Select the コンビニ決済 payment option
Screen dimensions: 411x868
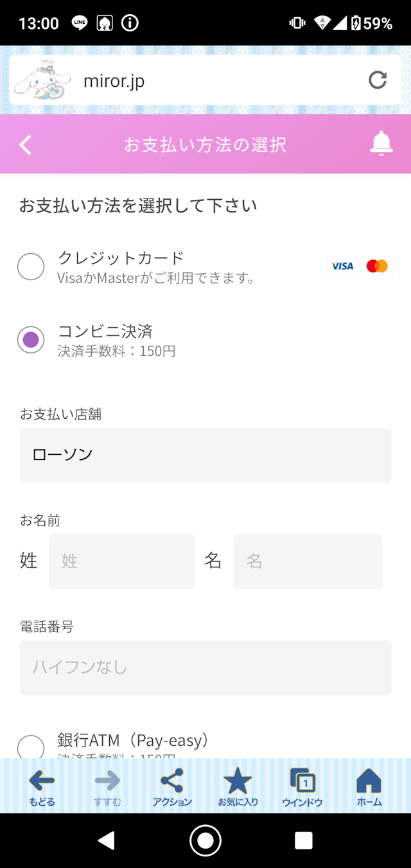(x=31, y=339)
